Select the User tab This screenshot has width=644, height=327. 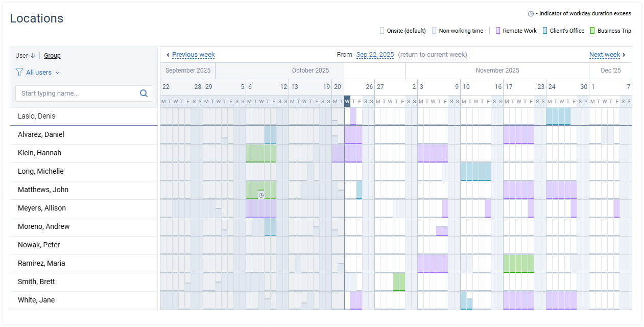(21, 55)
